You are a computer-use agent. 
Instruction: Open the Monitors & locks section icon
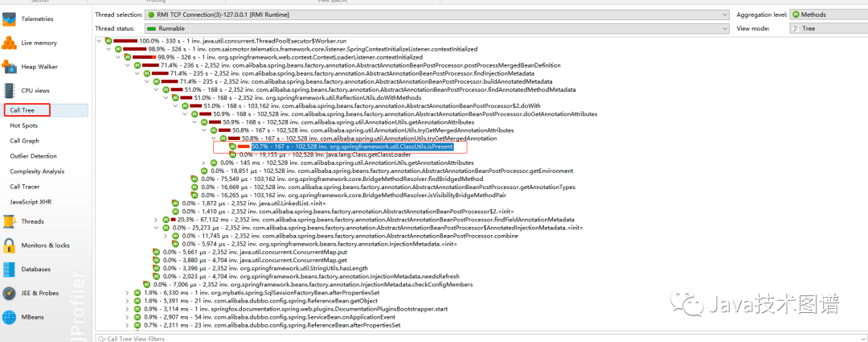(10, 245)
